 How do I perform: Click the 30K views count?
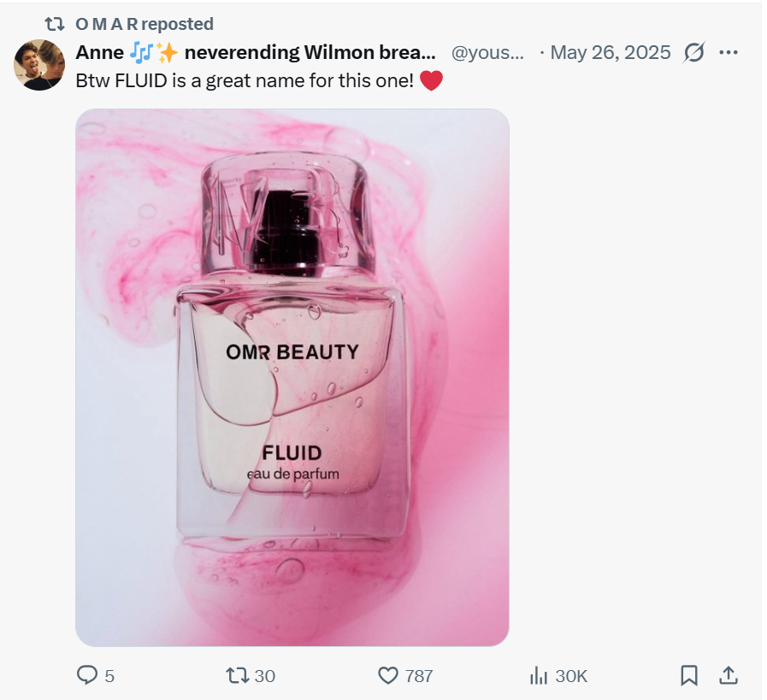(571, 675)
